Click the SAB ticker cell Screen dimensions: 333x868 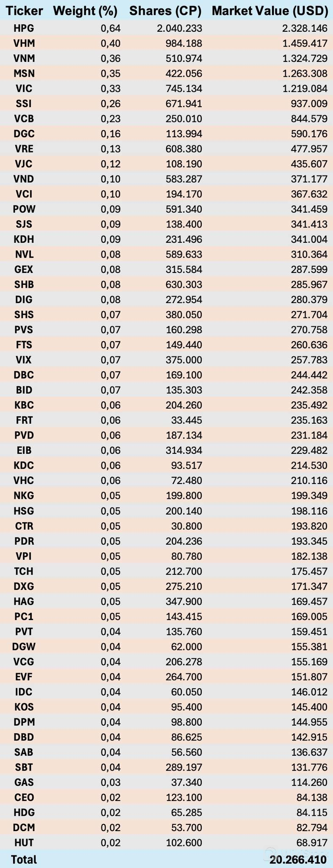pos(24,752)
